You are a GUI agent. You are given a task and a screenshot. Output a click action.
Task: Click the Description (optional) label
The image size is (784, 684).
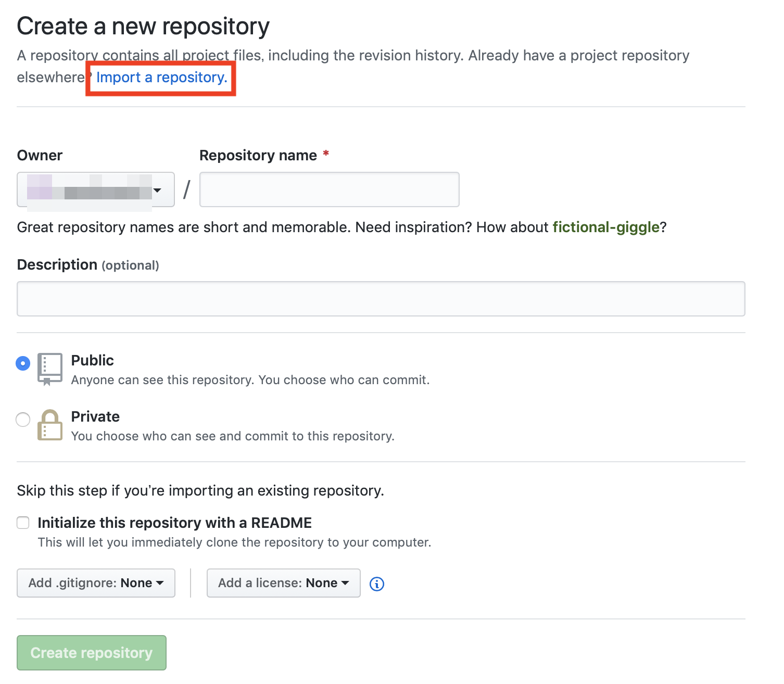(x=88, y=265)
